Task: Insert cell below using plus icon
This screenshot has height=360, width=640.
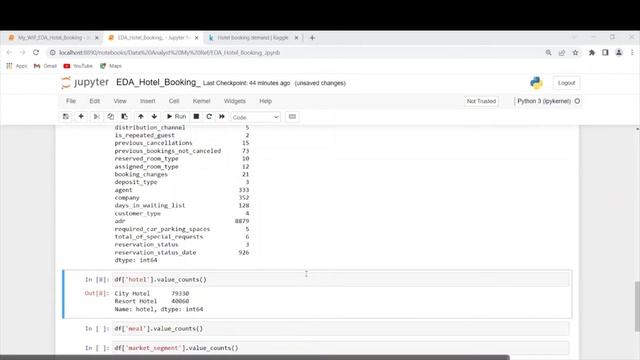Action: click(81, 117)
